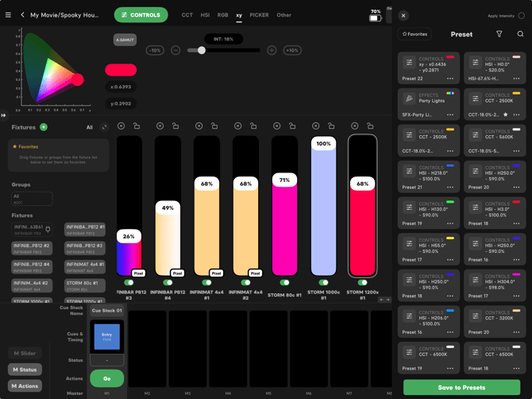Open the hamburger menu

(8, 15)
